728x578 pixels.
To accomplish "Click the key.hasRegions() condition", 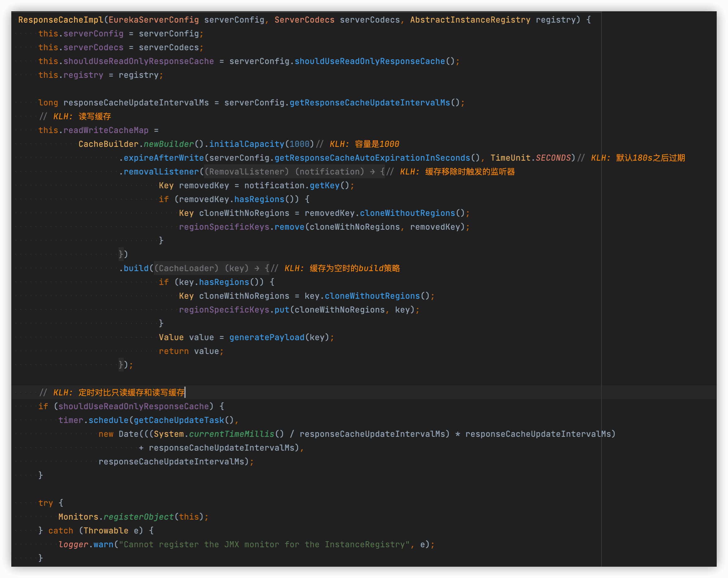I will pyautogui.click(x=221, y=282).
